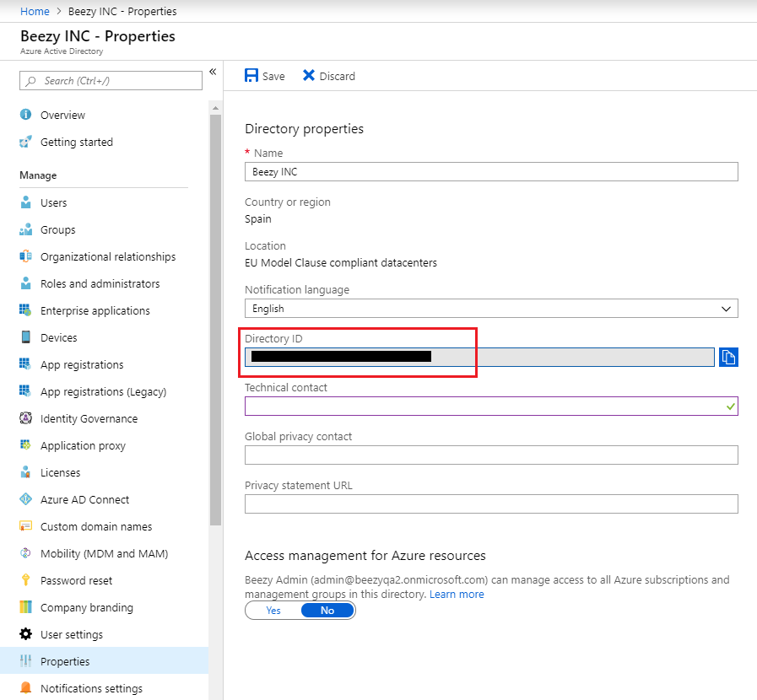This screenshot has height=700, width=757.
Task: Click Beezy INC - Properties breadcrumb text
Action: [x=122, y=11]
